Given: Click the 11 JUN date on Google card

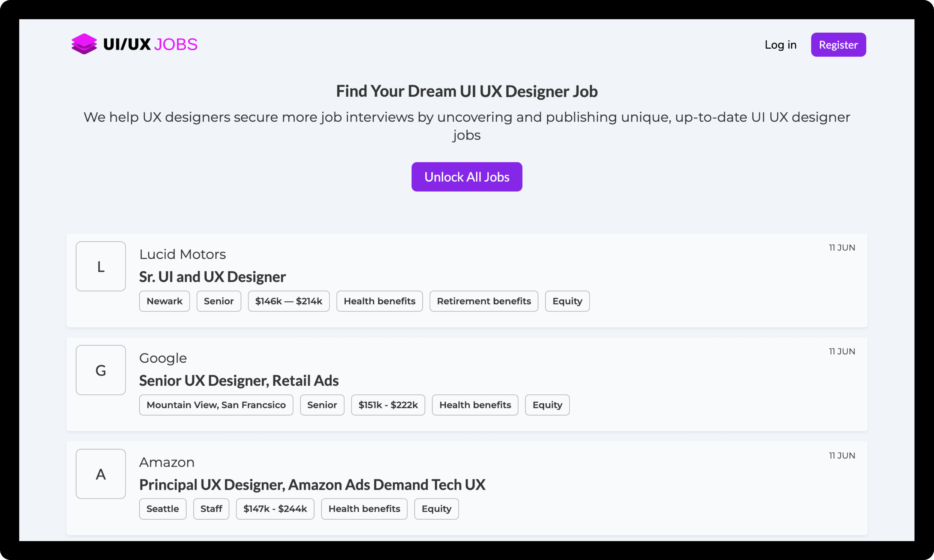Looking at the screenshot, I should click(x=842, y=352).
